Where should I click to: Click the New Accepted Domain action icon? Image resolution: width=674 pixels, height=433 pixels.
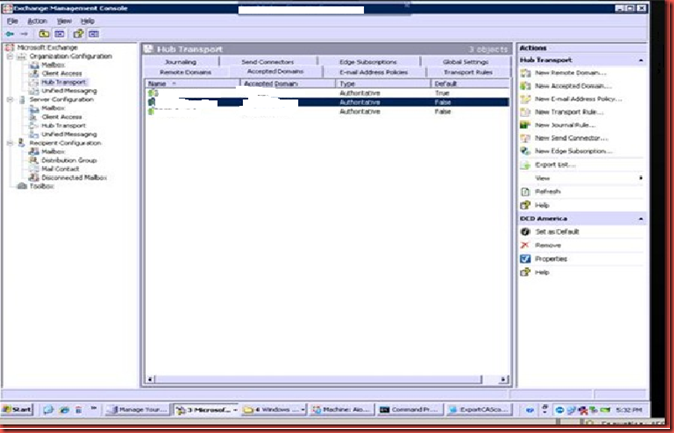[525, 86]
